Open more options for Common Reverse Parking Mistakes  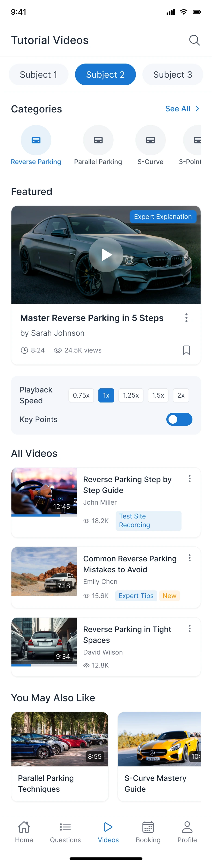[x=189, y=558]
